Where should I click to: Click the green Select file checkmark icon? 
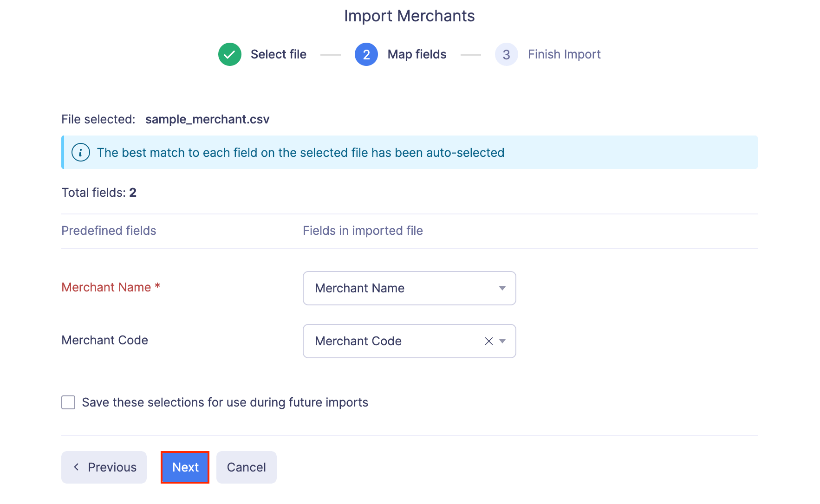229,54
